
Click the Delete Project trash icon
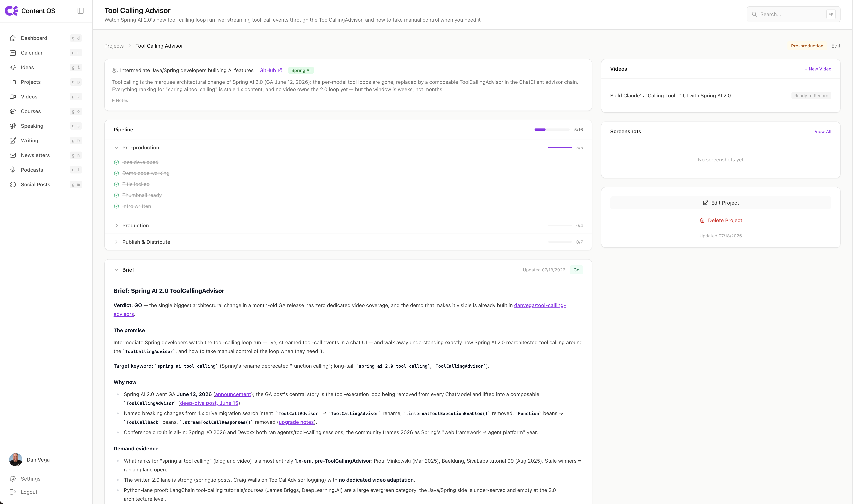(x=702, y=220)
